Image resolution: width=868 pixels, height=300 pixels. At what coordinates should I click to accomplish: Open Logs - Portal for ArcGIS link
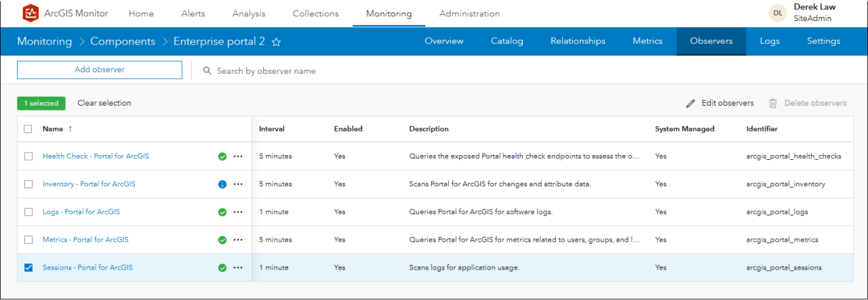coord(81,212)
